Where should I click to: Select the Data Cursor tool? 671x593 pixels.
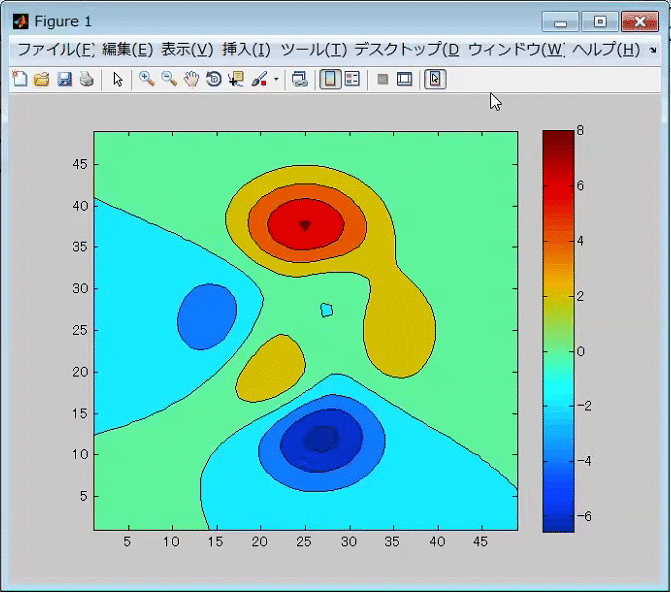pos(236,80)
